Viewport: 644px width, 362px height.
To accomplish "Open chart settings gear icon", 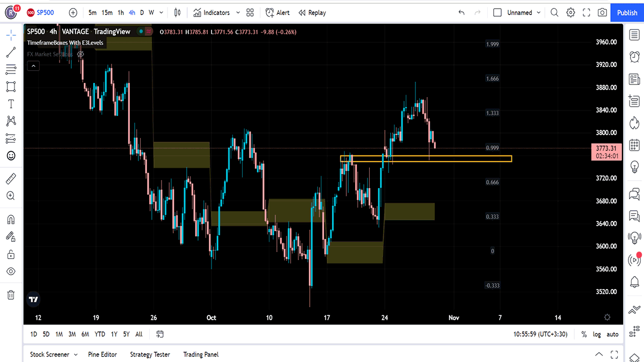I will [x=570, y=12].
